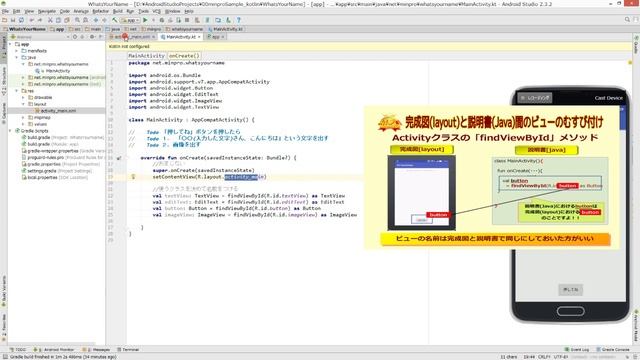Image resolution: width=640 pixels, height=360 pixels.
Task: Open the Refactor menu
Action: click(x=100, y=11)
